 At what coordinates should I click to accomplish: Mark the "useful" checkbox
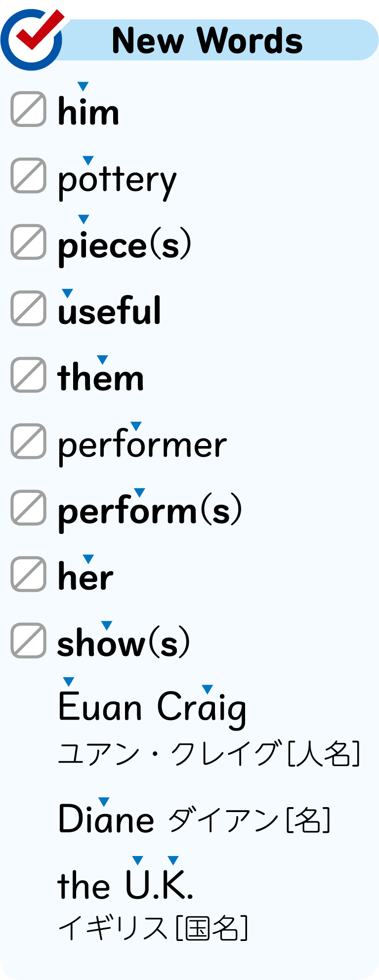pos(29,308)
